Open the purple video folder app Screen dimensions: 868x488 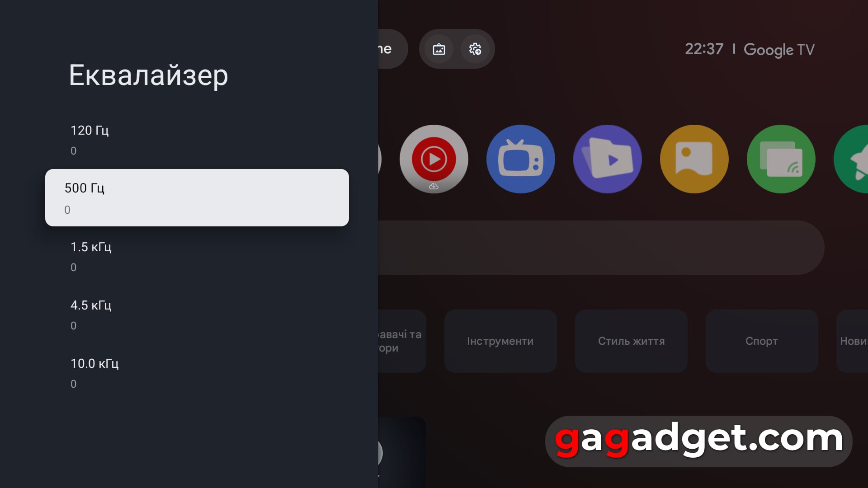(x=607, y=159)
